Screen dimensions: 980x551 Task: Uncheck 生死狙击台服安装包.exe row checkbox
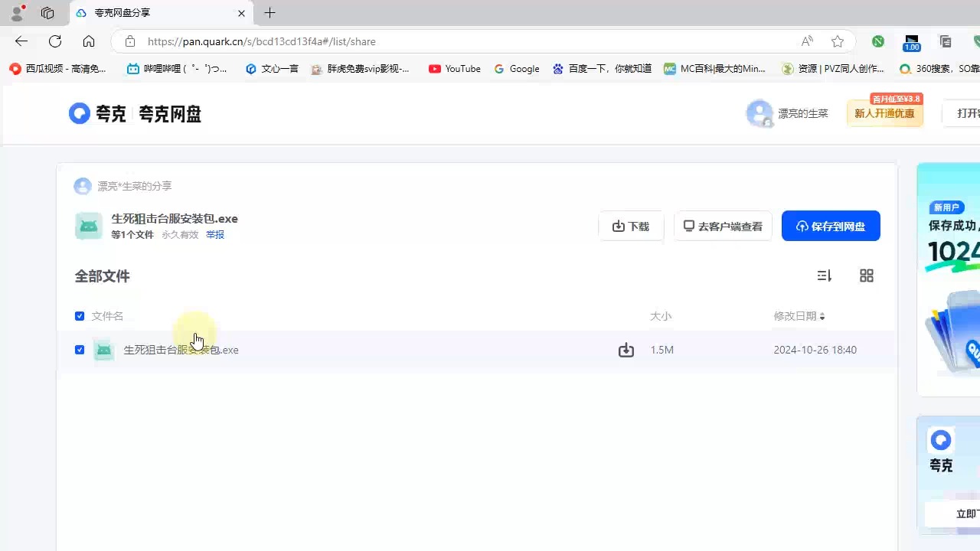pos(80,350)
